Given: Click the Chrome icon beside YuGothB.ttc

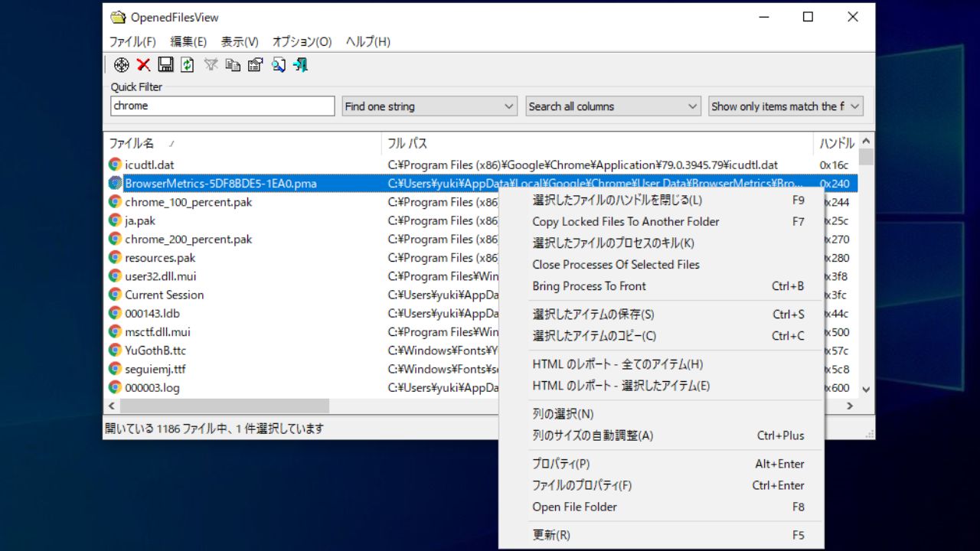Looking at the screenshot, I should [x=115, y=350].
